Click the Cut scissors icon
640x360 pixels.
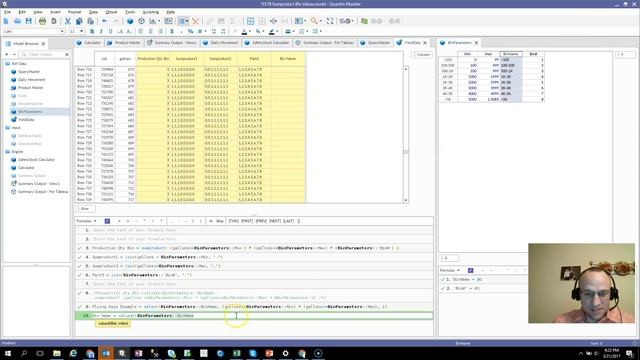click(68, 21)
